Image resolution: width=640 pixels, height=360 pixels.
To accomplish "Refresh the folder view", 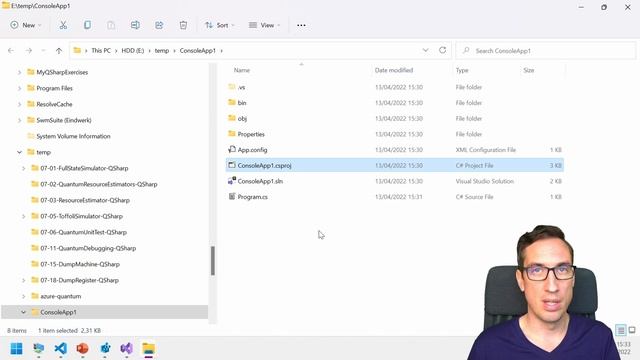I will pyautogui.click(x=442, y=50).
